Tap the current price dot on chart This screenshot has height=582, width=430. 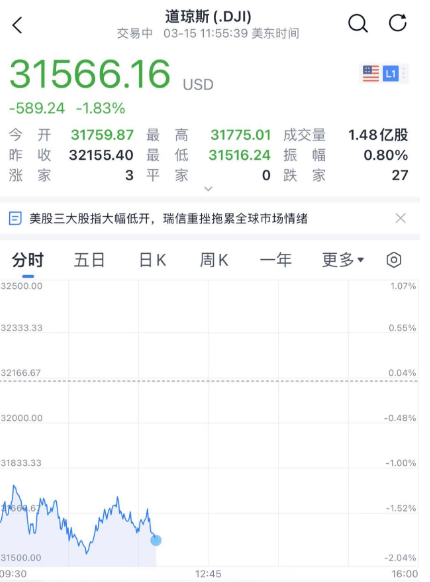coord(156,540)
